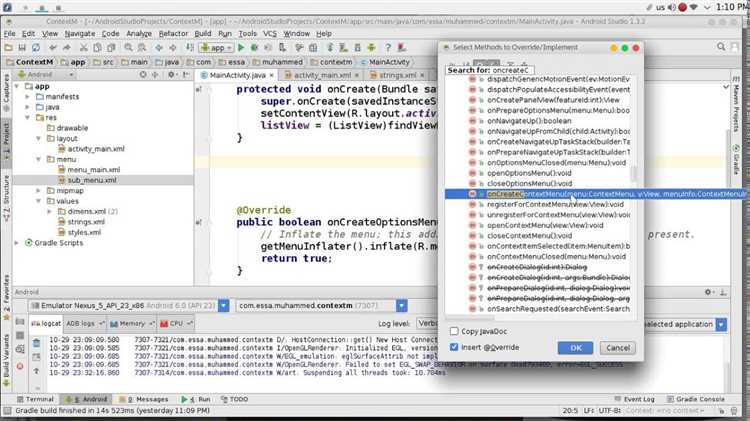Toggle the Captures side tool window
The width and height of the screenshot is (750, 421).
(6, 92)
